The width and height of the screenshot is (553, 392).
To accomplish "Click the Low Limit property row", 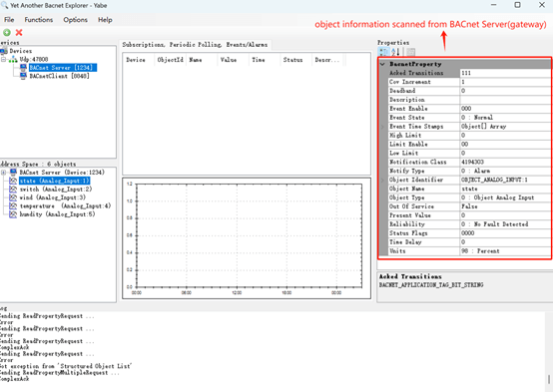I will point(469,153).
